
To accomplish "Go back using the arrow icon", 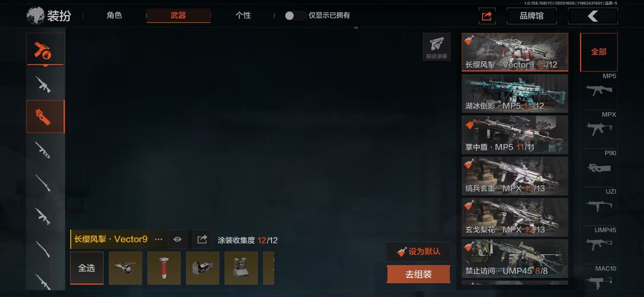I will coord(593,16).
